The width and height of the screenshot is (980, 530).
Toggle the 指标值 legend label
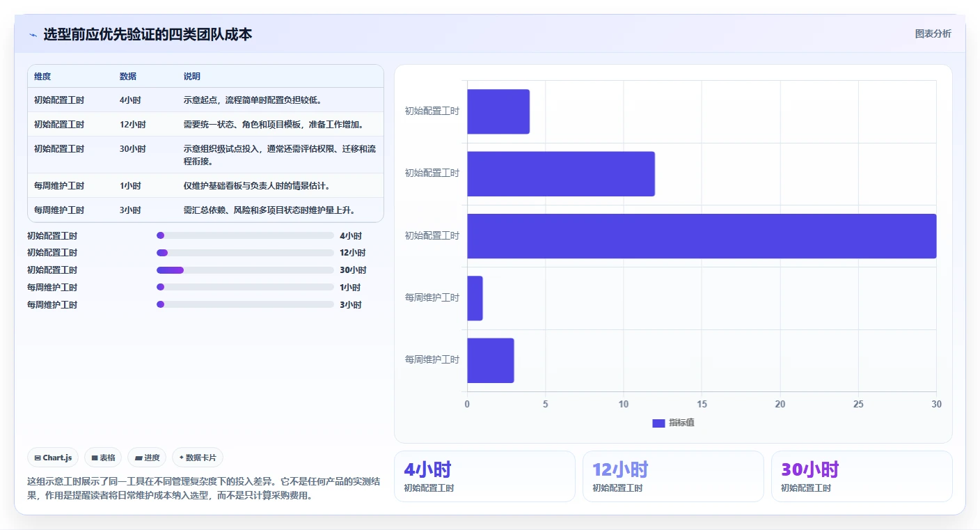tap(681, 423)
